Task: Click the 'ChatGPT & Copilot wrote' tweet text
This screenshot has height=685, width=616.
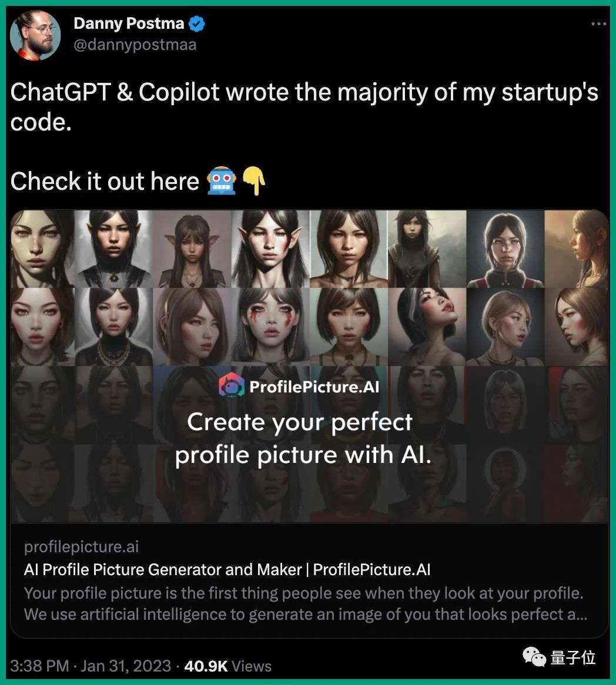Action: [x=304, y=106]
